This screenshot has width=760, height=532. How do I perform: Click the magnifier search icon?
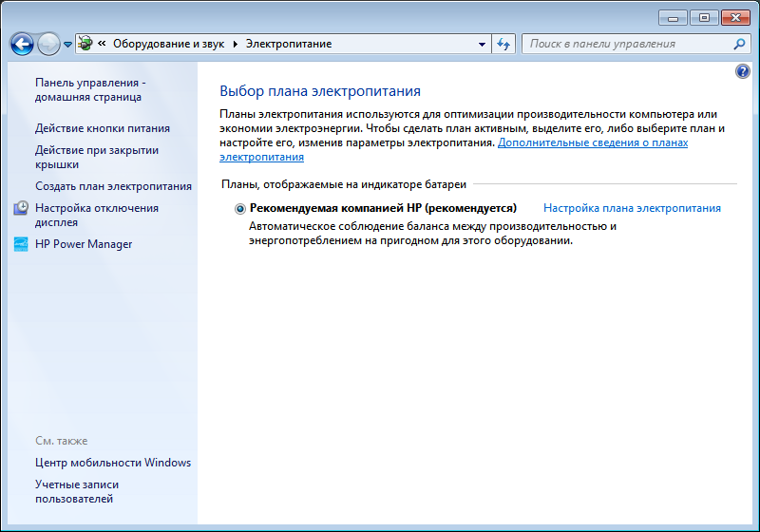pyautogui.click(x=740, y=44)
